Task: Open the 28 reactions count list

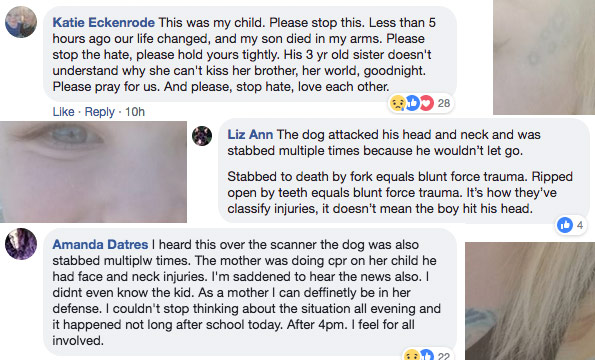Action: point(444,103)
